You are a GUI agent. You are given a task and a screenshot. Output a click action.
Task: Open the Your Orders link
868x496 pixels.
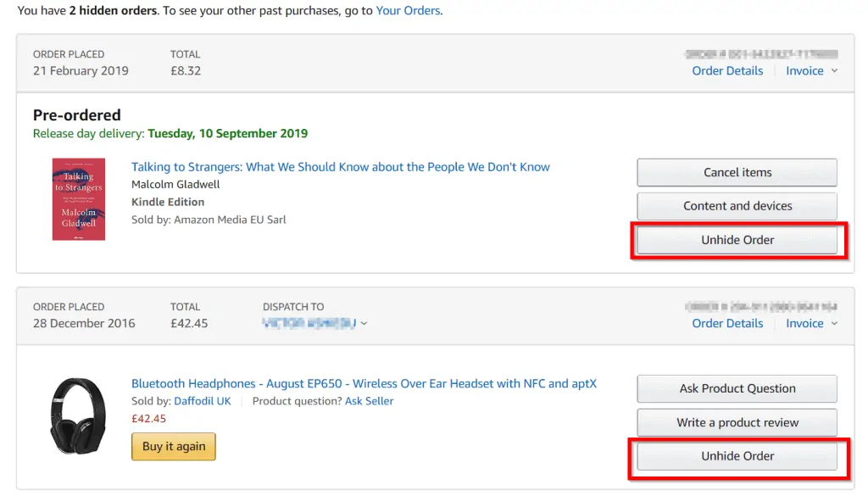coord(408,10)
